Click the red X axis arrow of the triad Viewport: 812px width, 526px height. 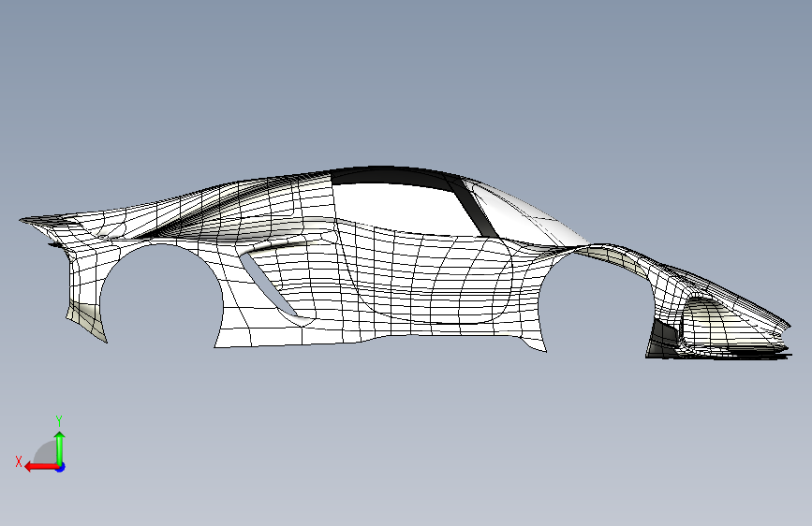click(40, 467)
